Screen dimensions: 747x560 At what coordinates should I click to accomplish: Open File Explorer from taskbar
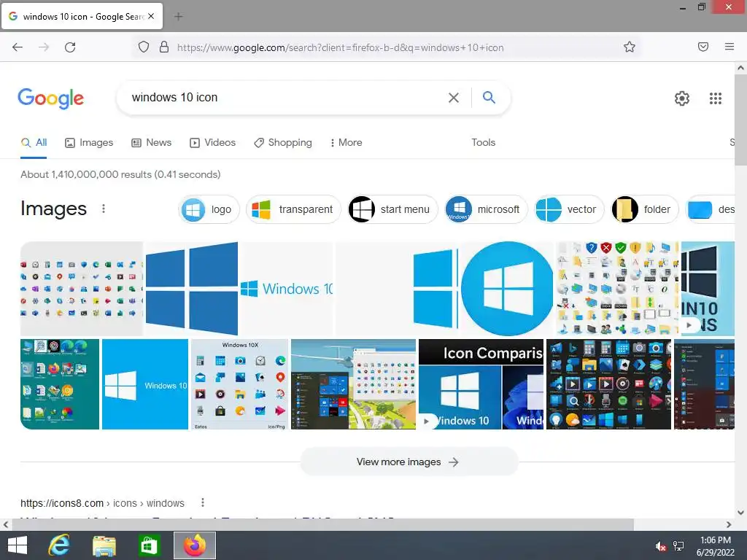point(104,545)
